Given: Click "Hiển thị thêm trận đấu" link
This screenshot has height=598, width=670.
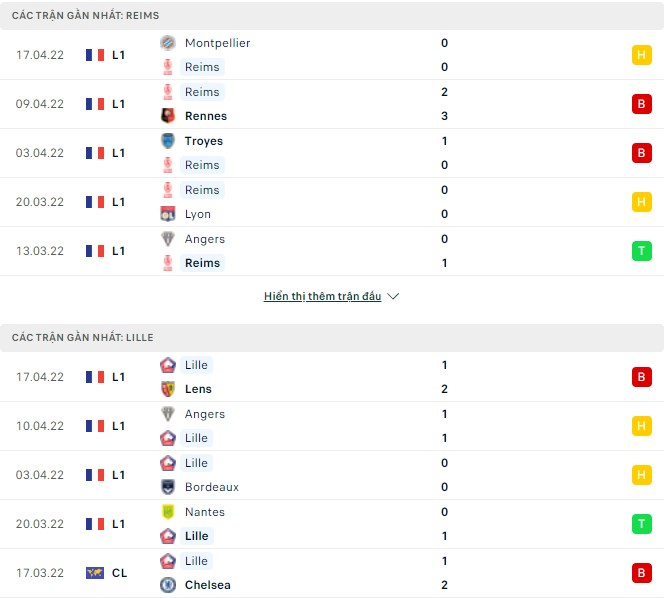Looking at the screenshot, I should tap(322, 297).
